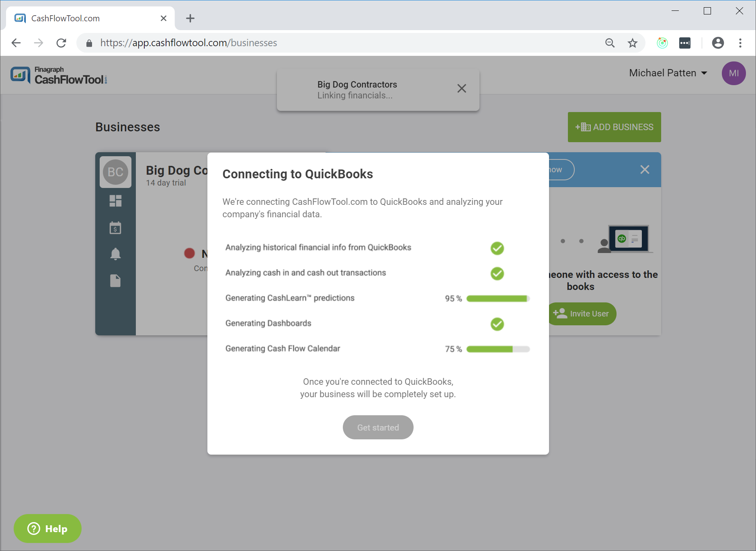The height and width of the screenshot is (551, 756).
Task: Bookmark this page with the star icon
Action: 633,43
